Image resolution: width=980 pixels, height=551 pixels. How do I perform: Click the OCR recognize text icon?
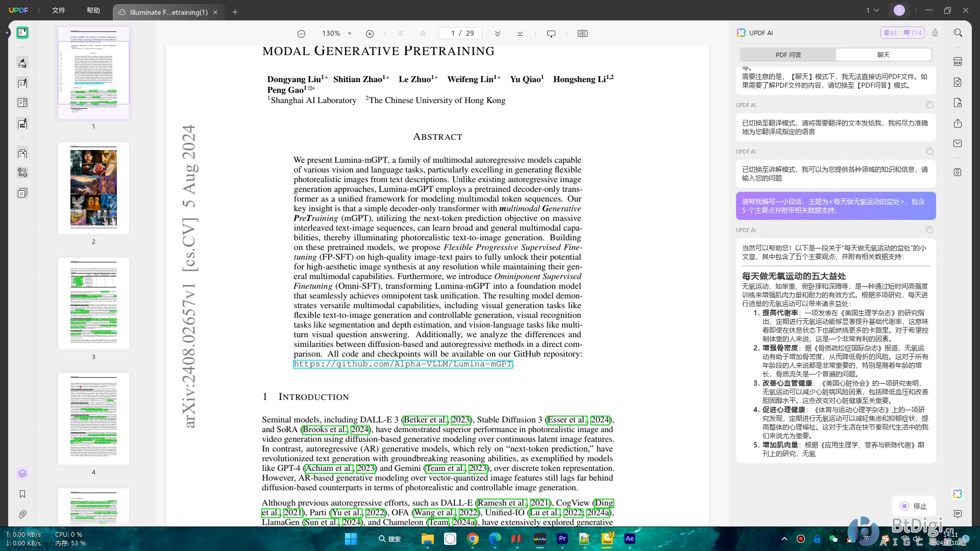coord(958,62)
